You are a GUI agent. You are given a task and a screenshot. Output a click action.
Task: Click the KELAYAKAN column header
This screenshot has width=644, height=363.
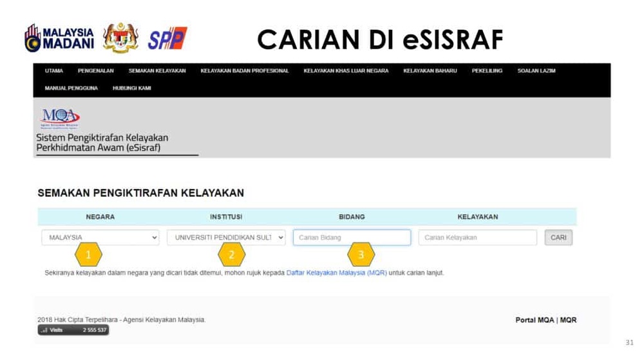tap(478, 217)
